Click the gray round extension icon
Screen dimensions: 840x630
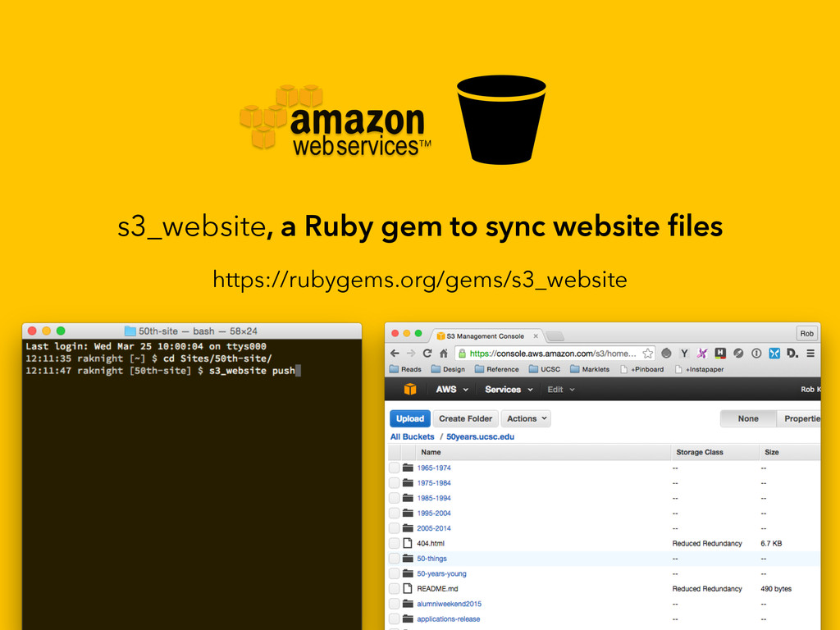(666, 354)
